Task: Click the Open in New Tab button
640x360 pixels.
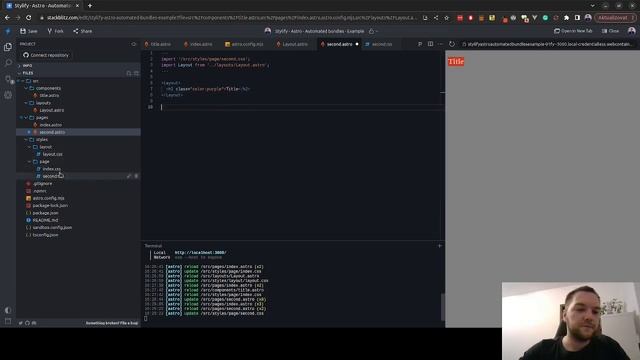Action: 573,31
